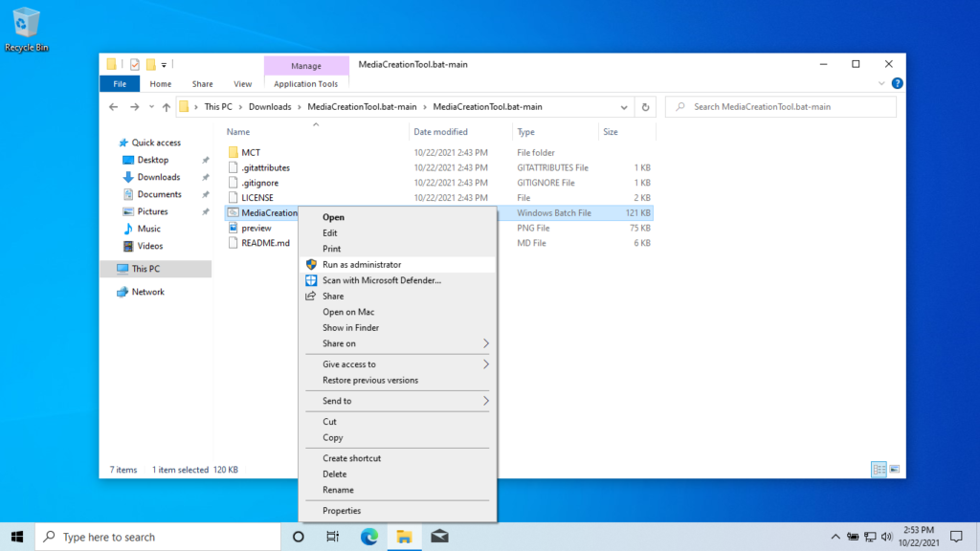
Task: Switch to the View ribbon tab
Action: click(243, 83)
